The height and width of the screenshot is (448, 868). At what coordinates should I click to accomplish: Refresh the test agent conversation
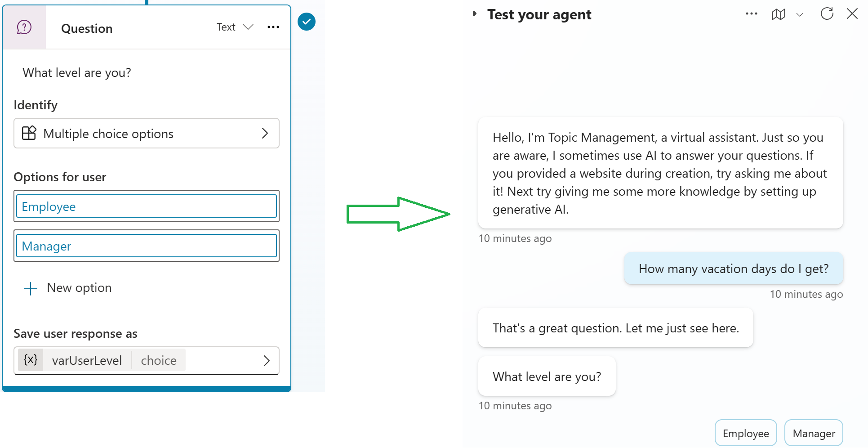tap(827, 14)
